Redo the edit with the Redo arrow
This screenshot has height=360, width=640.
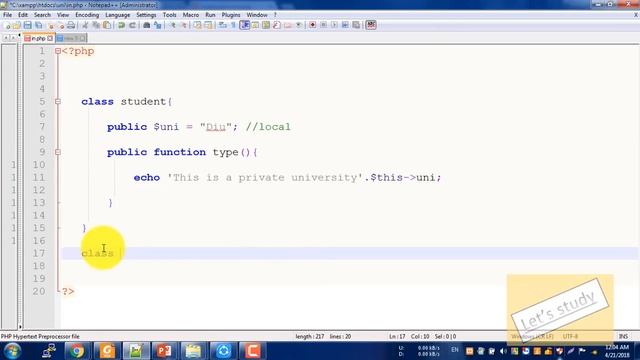point(132,25)
